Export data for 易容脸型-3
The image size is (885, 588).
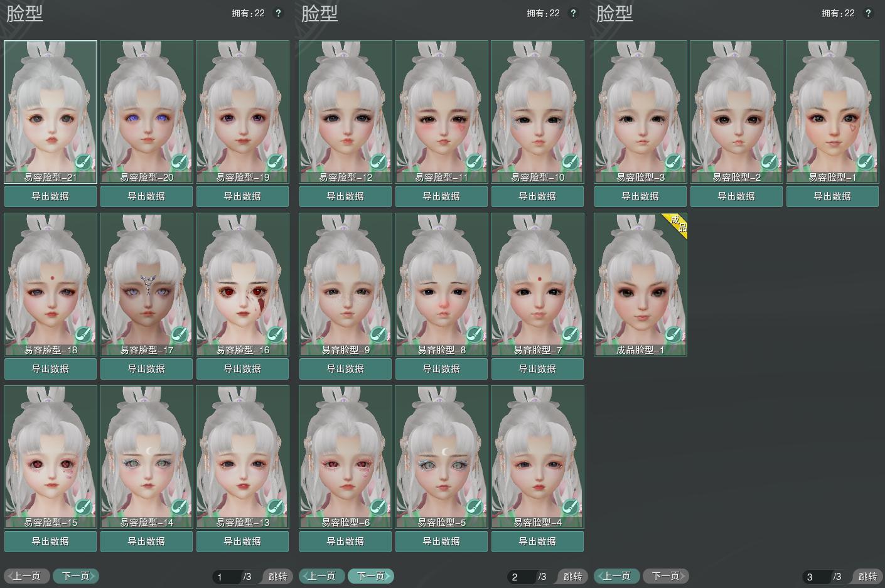click(x=641, y=196)
